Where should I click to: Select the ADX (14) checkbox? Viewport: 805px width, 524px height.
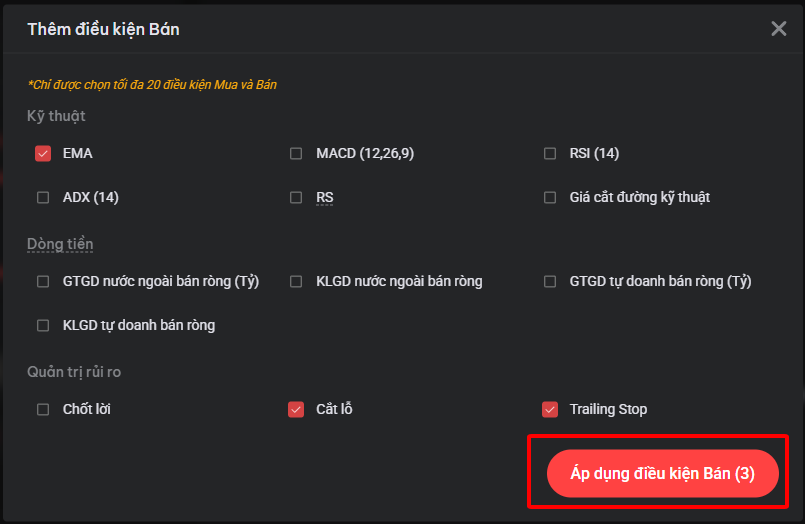pyautogui.click(x=43, y=198)
